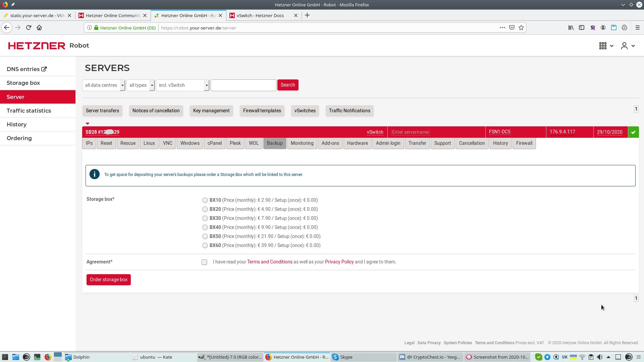
Task: Open Skype from the taskbar
Action: [345, 357]
